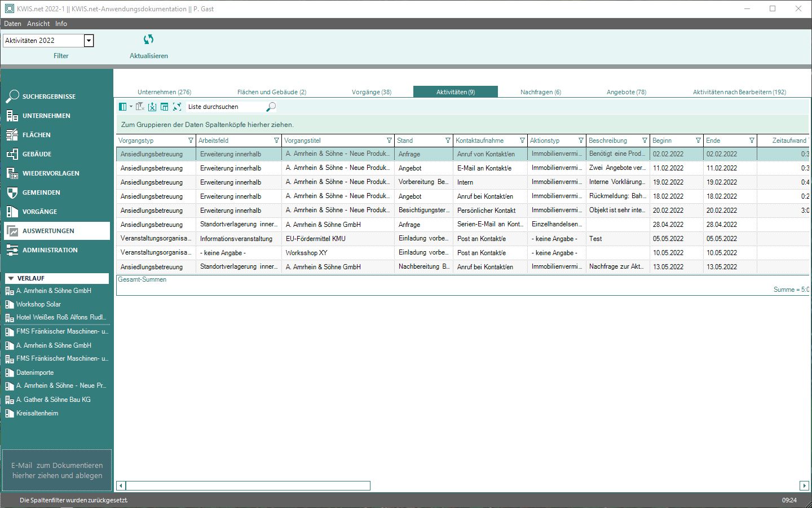812x508 pixels.
Task: Switch to Unternehmen (276) tab
Action: [x=165, y=92]
